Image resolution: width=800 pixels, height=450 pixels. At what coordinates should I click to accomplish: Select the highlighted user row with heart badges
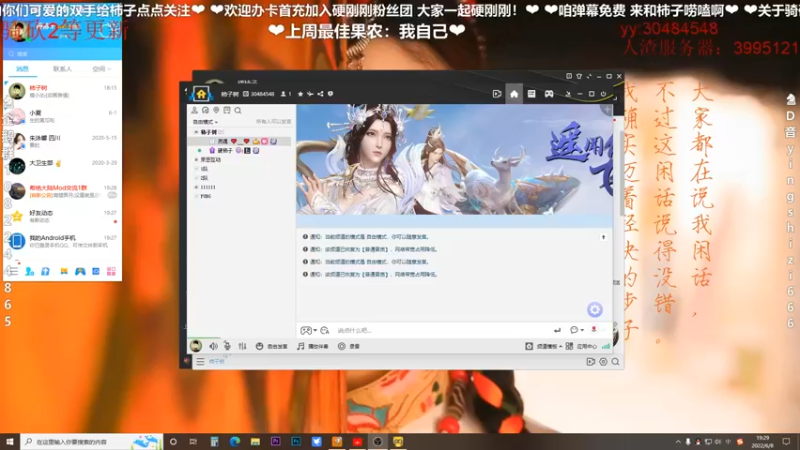click(x=241, y=141)
